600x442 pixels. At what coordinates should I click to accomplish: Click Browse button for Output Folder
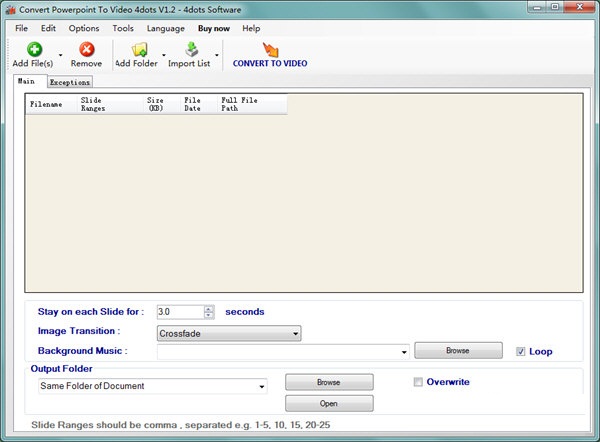click(329, 382)
